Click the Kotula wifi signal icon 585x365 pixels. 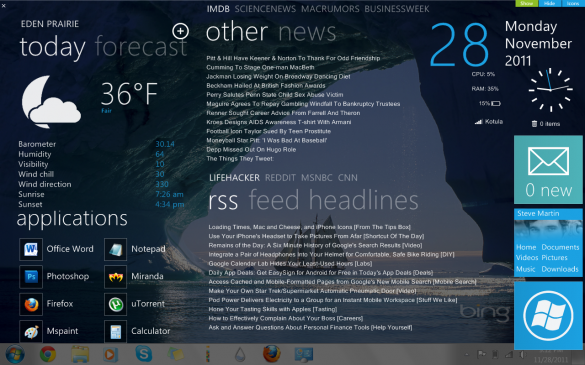pos(488,122)
